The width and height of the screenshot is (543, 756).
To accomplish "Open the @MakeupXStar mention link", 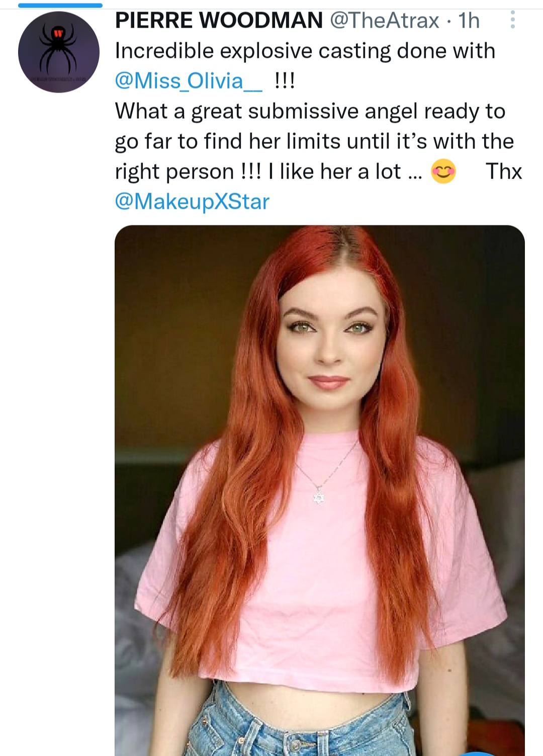I will point(192,202).
